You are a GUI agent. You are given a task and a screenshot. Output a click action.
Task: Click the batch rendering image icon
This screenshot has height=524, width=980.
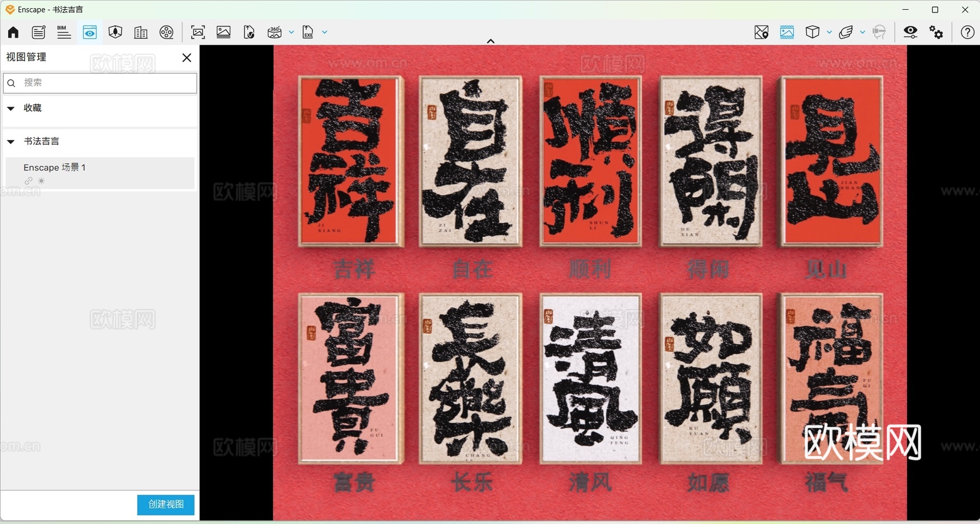(223, 32)
